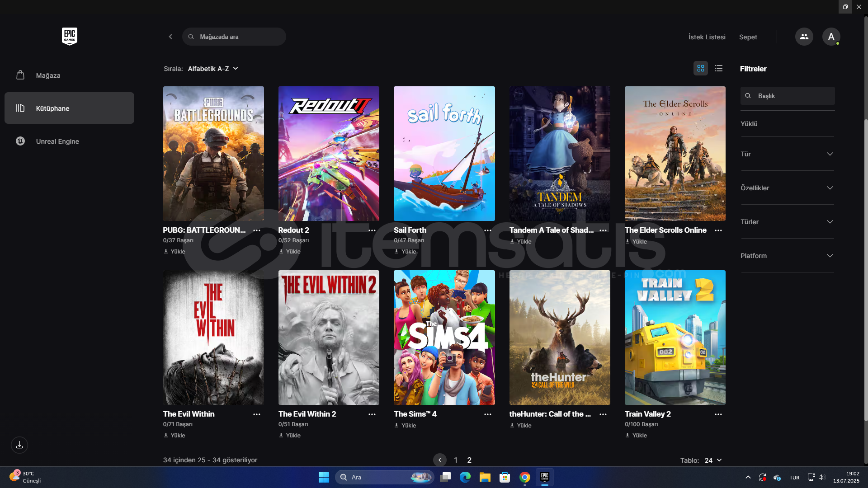Click Yükle under Tandem A Tale of Shadows
This screenshot has height=488, width=868.
point(521,242)
